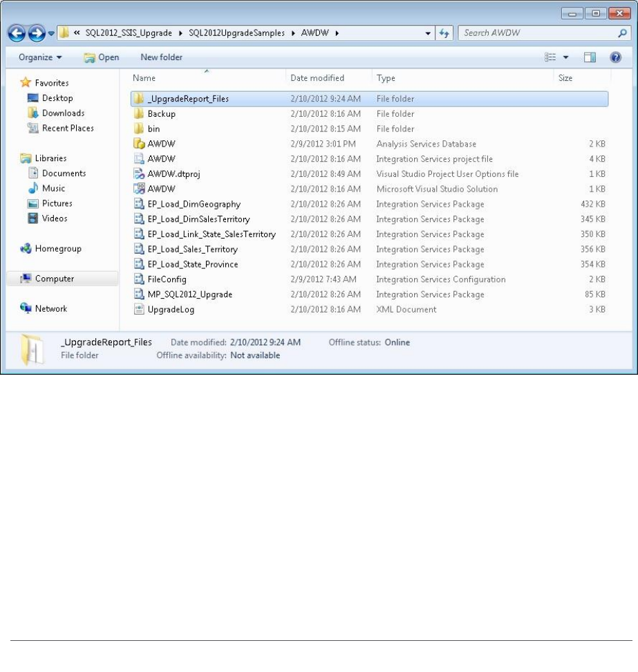Toggle the preview pane
Screen dimensions: 638x672
point(590,57)
